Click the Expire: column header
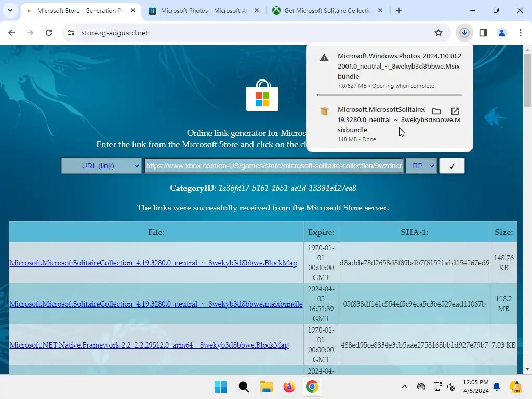The width and height of the screenshot is (532, 399). [321, 232]
